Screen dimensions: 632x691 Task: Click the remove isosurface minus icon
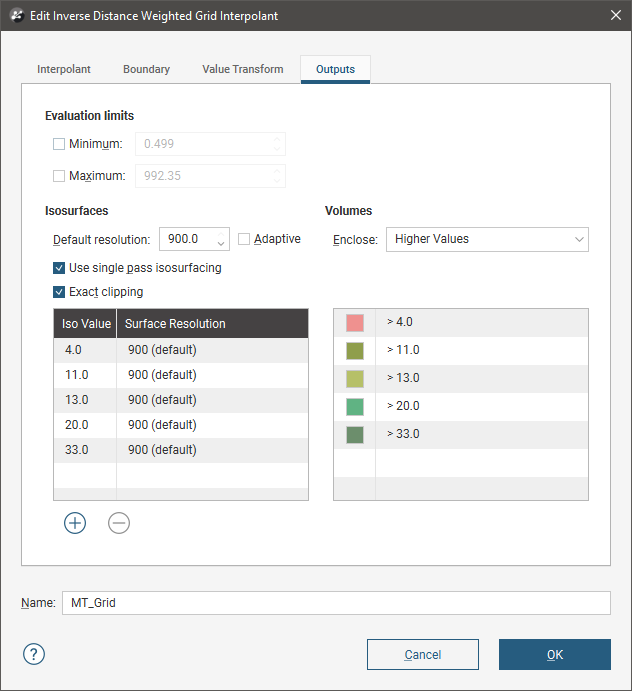pyautogui.click(x=119, y=523)
